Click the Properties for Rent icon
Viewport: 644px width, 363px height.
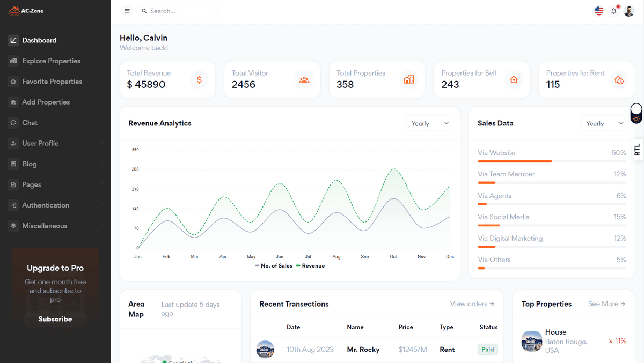click(x=619, y=80)
